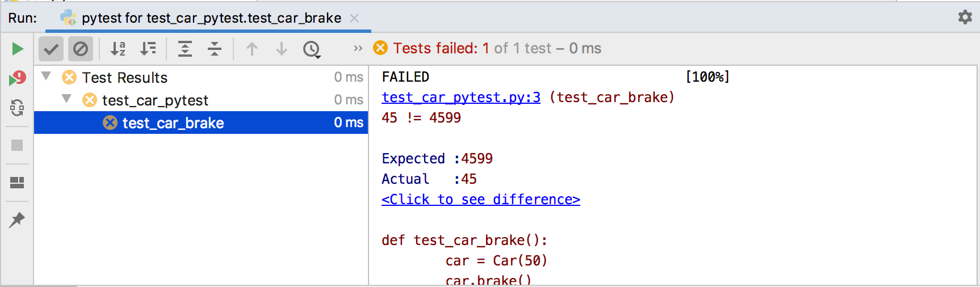Show more toolbar actions chevron

coord(358,48)
